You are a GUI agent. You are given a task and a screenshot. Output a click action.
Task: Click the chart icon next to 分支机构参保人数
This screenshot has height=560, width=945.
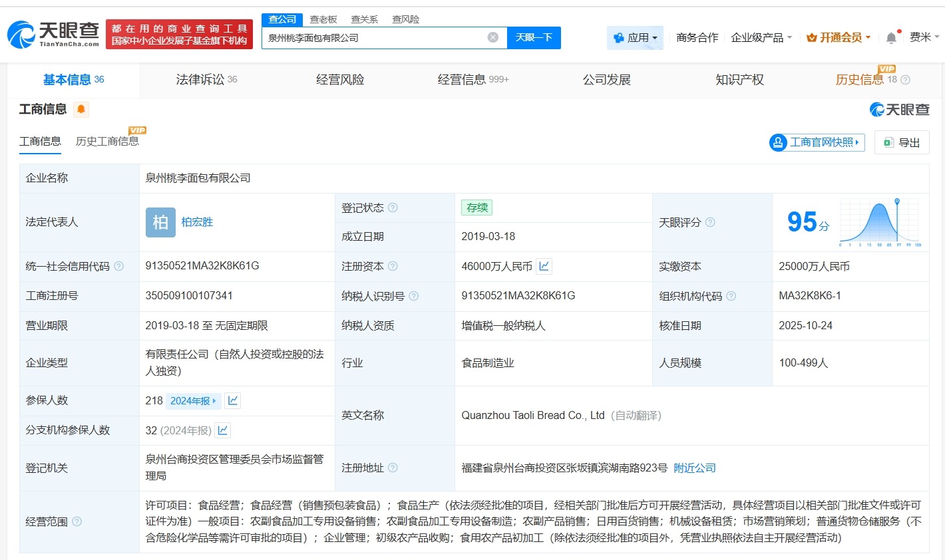tap(222, 430)
